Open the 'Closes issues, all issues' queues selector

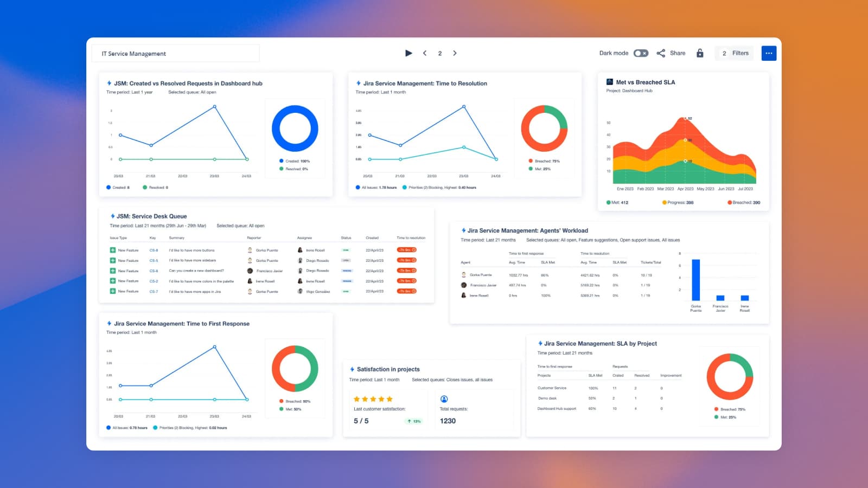pos(453,380)
